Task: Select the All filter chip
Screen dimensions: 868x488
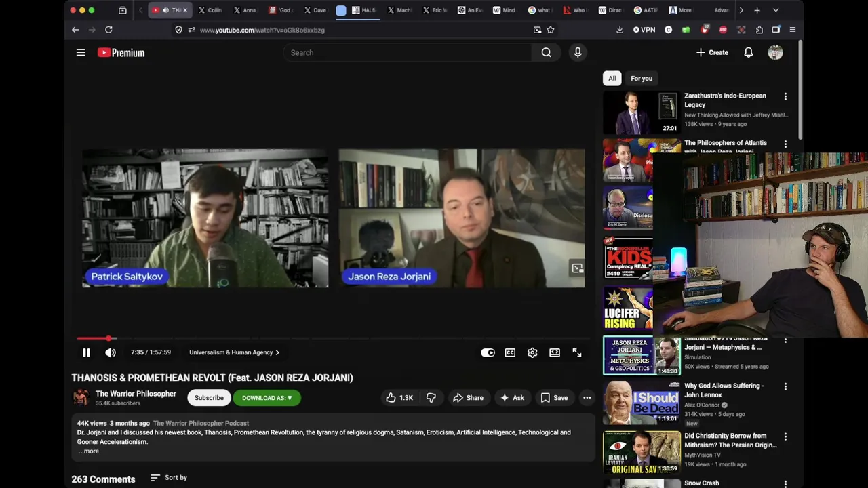Action: coord(612,78)
